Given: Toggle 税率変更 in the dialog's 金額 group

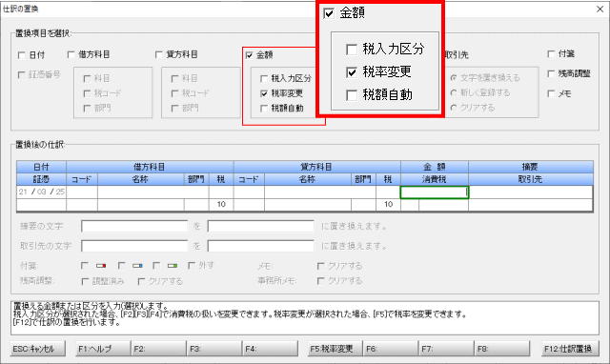Looking at the screenshot, I should pos(264,93).
